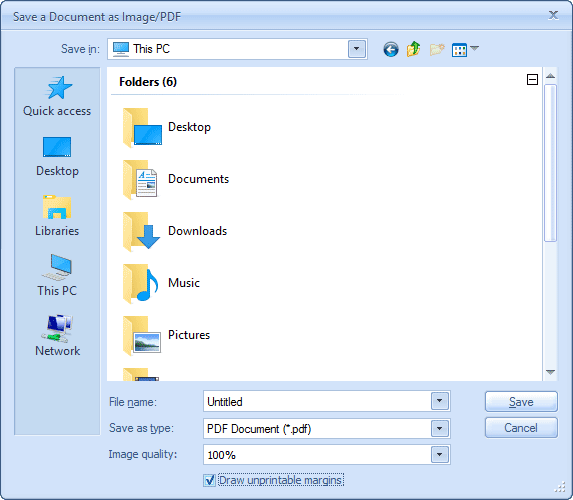Open the Image quality dropdown

[x=440, y=455]
